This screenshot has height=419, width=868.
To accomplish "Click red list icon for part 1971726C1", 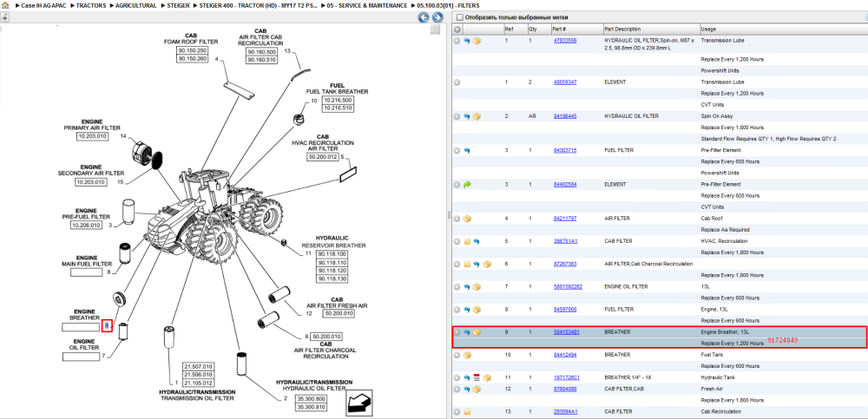I will coord(477,377).
